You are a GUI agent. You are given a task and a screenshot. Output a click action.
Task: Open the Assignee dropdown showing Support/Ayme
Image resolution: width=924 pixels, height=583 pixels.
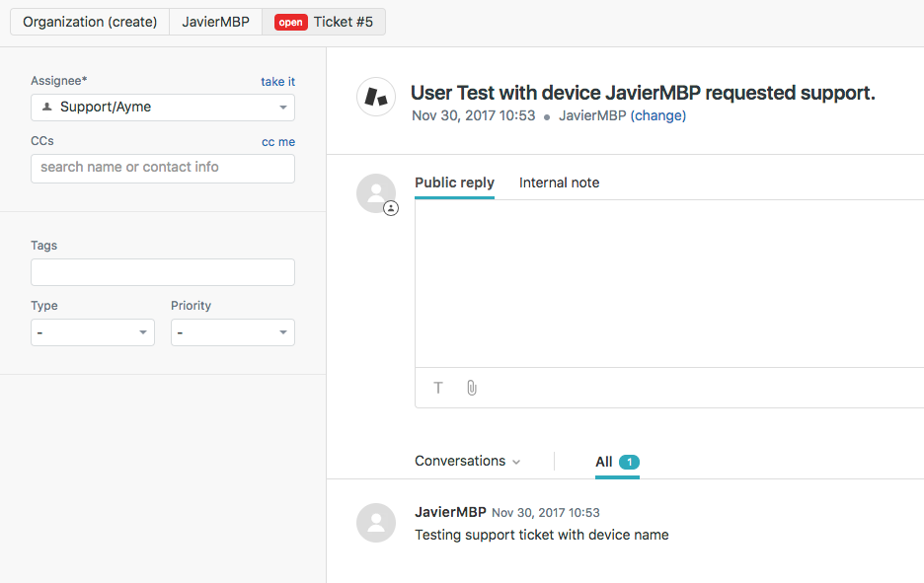tap(163, 108)
